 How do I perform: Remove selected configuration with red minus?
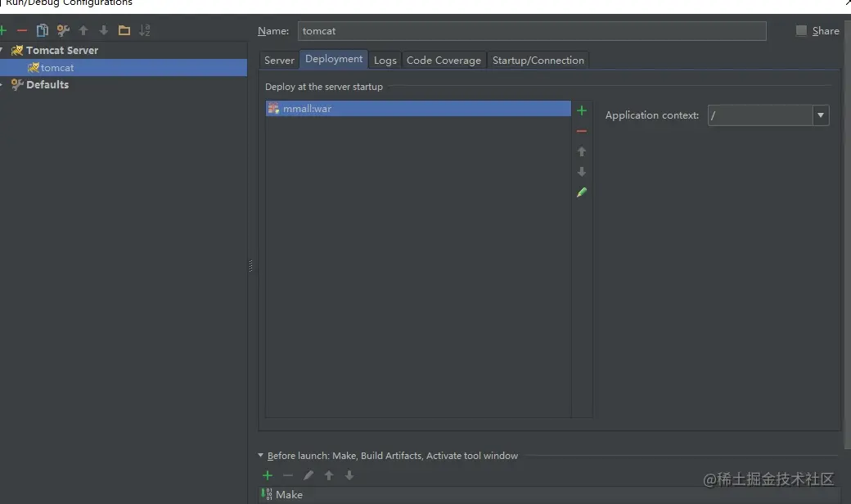pyautogui.click(x=22, y=31)
